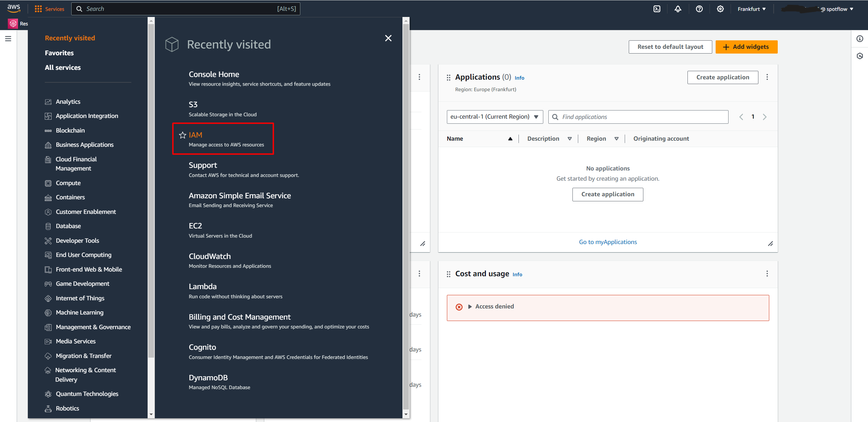
Task: Open the help question-mark menu
Action: tap(699, 9)
